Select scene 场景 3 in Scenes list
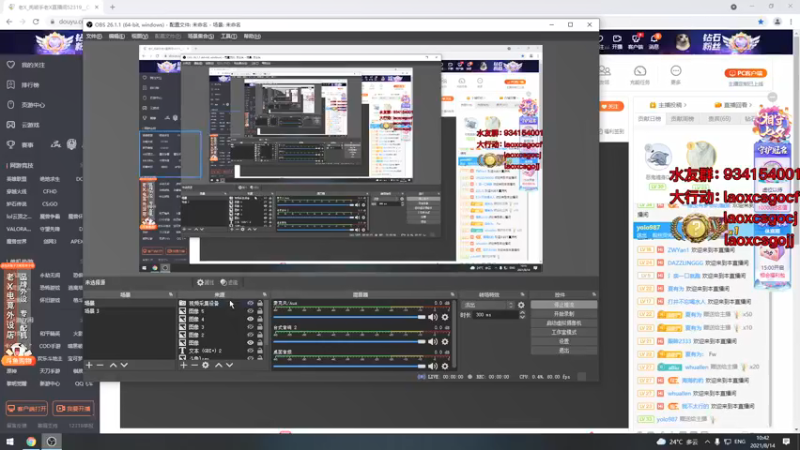This screenshot has width=800, height=450. [x=130, y=311]
